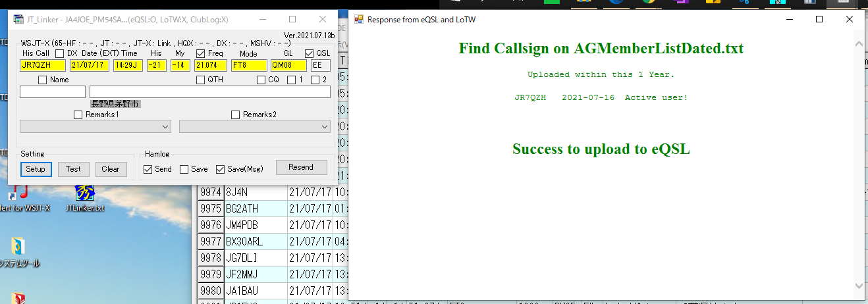
Task: Select log row 9980 callsign JA1BAU
Action: 256,290
